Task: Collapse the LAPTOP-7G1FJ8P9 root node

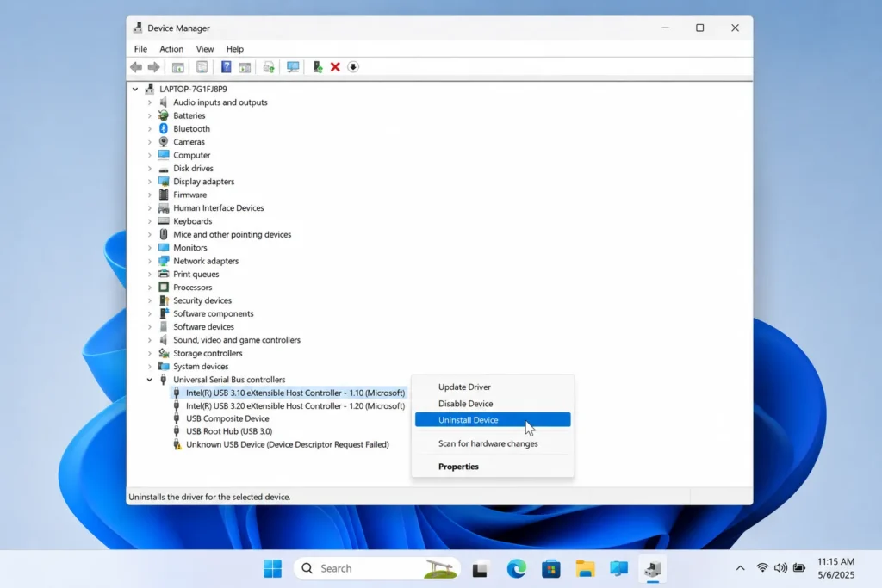Action: [x=135, y=89]
